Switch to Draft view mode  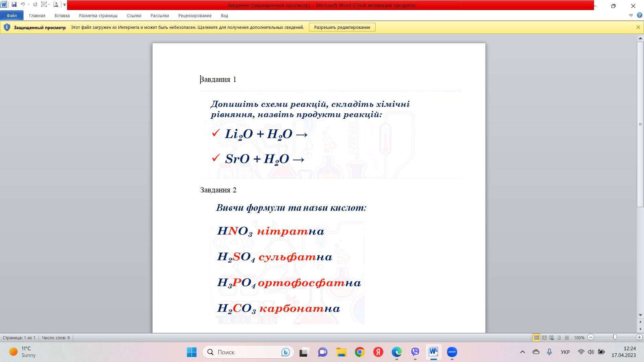point(567,338)
